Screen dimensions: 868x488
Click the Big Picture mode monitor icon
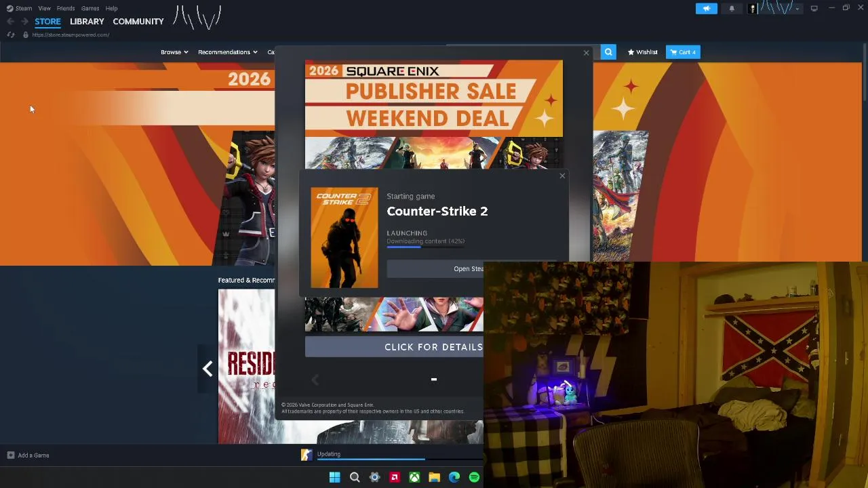point(814,8)
